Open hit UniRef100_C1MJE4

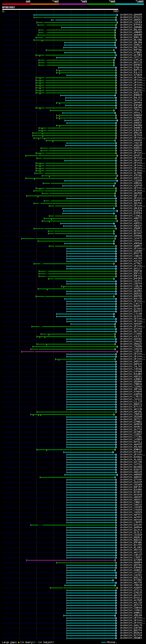pyautogui.click(x=131, y=22)
